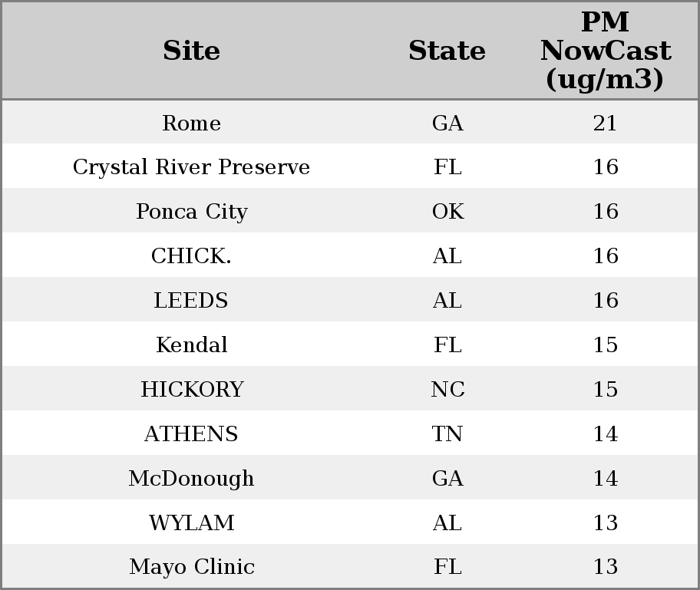This screenshot has width=700, height=590.
Task: Click on the LEEDS site cell
Action: (191, 301)
